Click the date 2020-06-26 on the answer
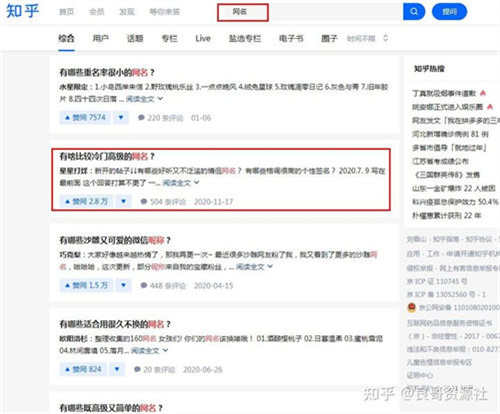This screenshot has width=500, height=414. [x=203, y=370]
